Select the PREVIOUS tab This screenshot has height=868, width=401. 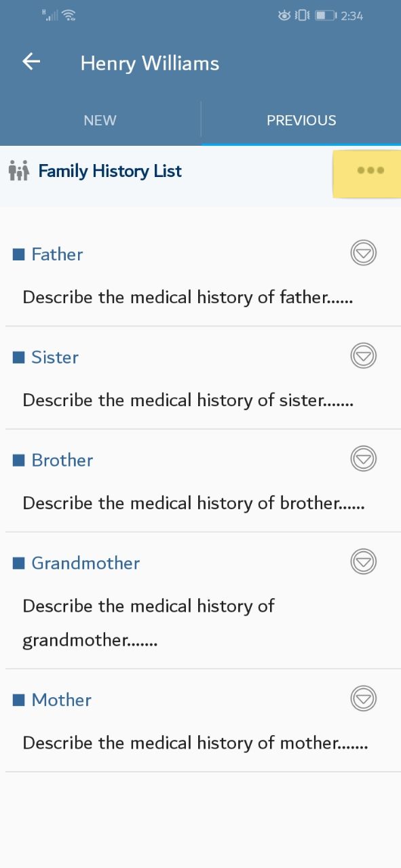tap(301, 120)
